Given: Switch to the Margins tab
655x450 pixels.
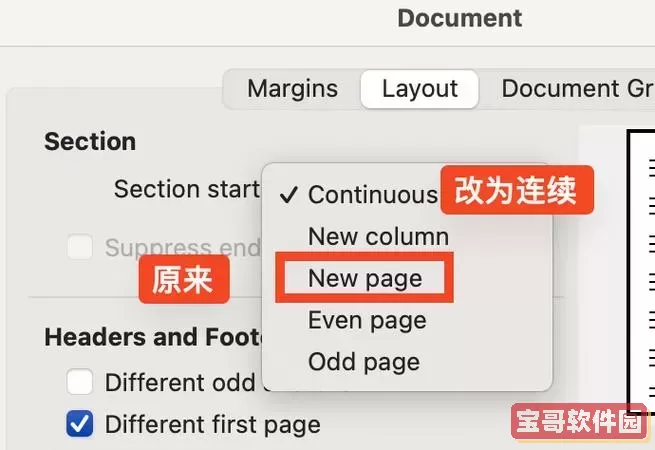Looking at the screenshot, I should point(292,89).
